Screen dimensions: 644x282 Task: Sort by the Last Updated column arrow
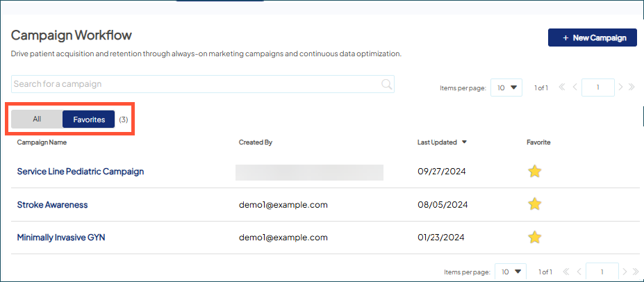[464, 142]
